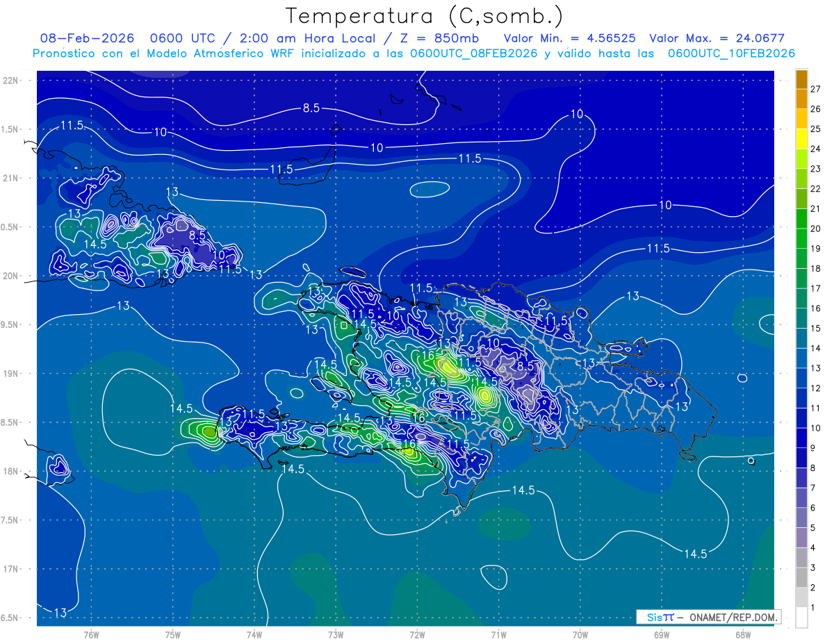Click the '72W' longitude axis label
The width and height of the screenshot is (834, 644).
[x=417, y=634]
